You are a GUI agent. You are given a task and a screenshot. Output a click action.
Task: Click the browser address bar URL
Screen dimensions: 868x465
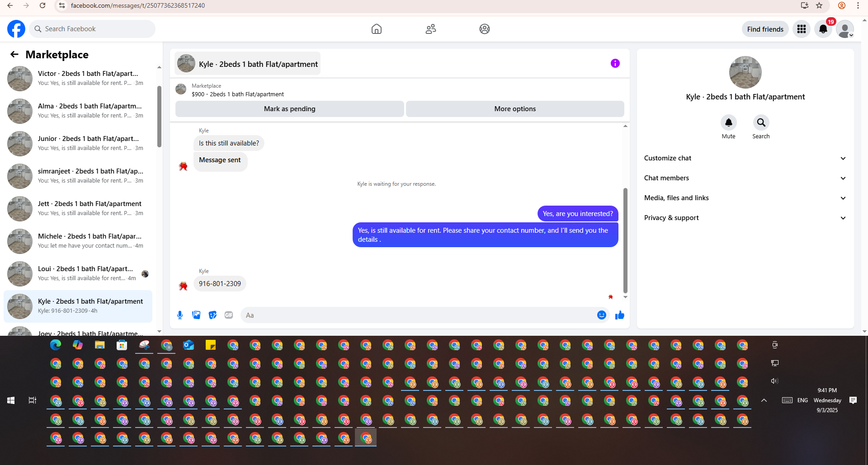coord(137,5)
